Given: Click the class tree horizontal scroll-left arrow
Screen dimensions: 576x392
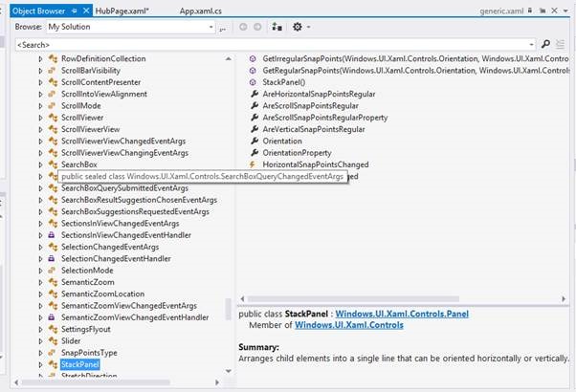Looking at the screenshot, I should [x=16, y=382].
